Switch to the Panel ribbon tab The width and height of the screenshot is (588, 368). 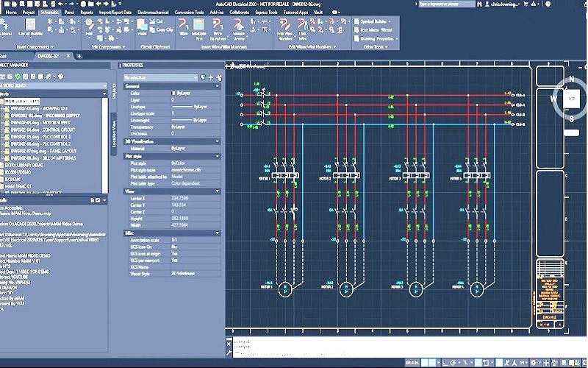pos(69,13)
